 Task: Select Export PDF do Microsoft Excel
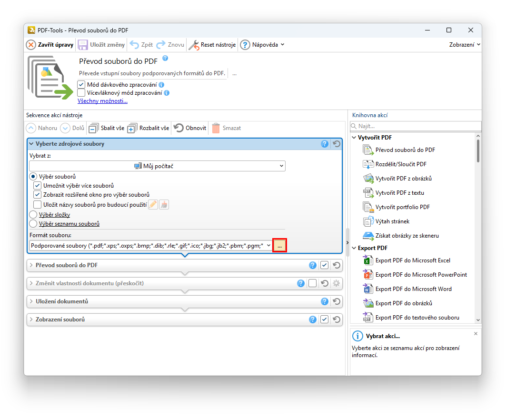point(407,260)
